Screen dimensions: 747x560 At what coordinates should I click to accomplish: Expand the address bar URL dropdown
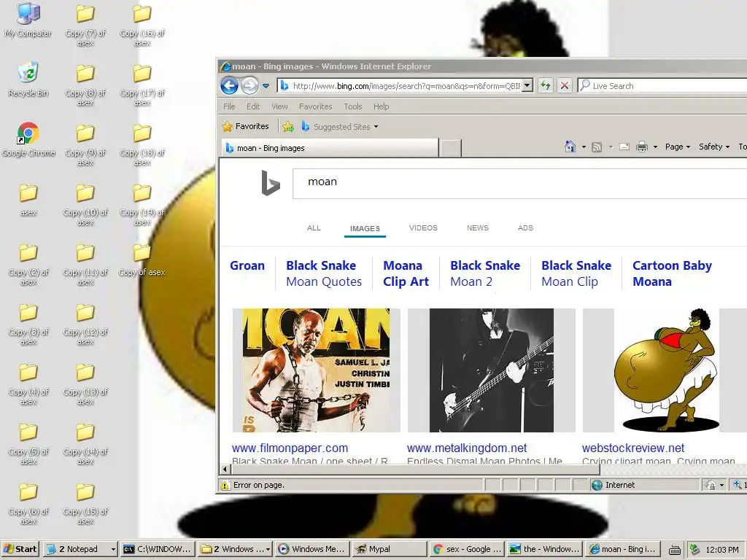527,86
